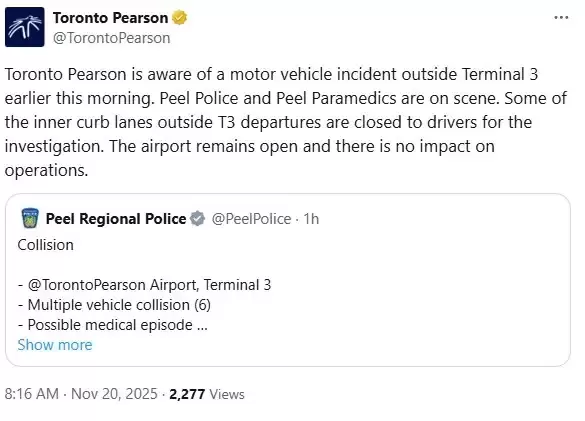This screenshot has width=585, height=421.
Task: Open the 8:16 AM post timestamp
Action: [32, 394]
